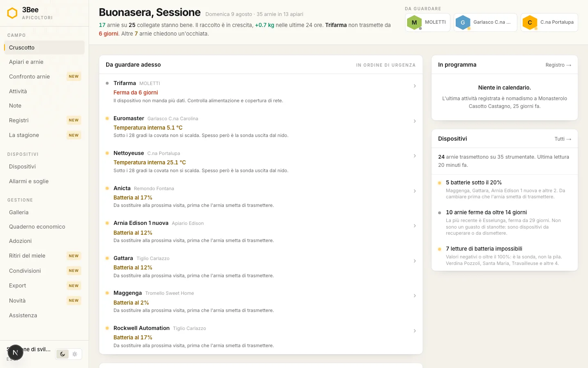Expand the Anicta row chevron
Image resolution: width=588 pixels, height=368 pixels.
click(x=414, y=191)
